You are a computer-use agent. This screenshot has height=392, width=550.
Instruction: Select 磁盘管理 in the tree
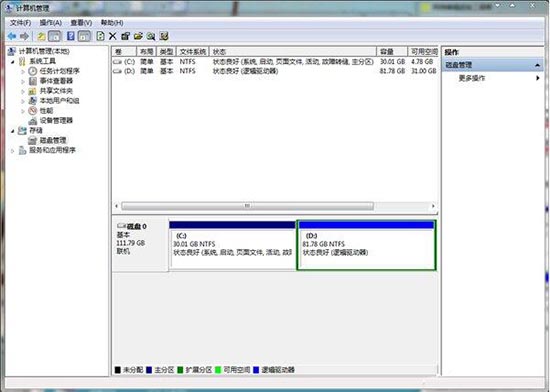[53, 140]
